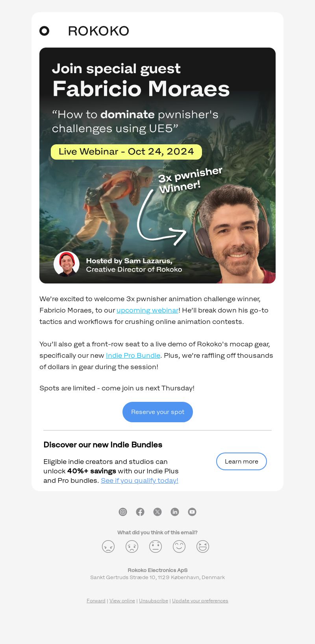Rate email with the laughing face emoji
The width and height of the screenshot is (315, 644).
coord(203,546)
